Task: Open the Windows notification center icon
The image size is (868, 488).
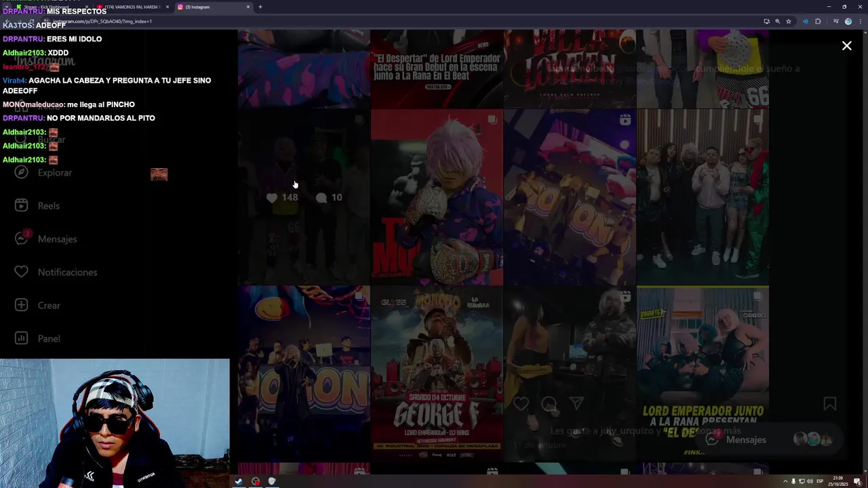Action: 857,481
